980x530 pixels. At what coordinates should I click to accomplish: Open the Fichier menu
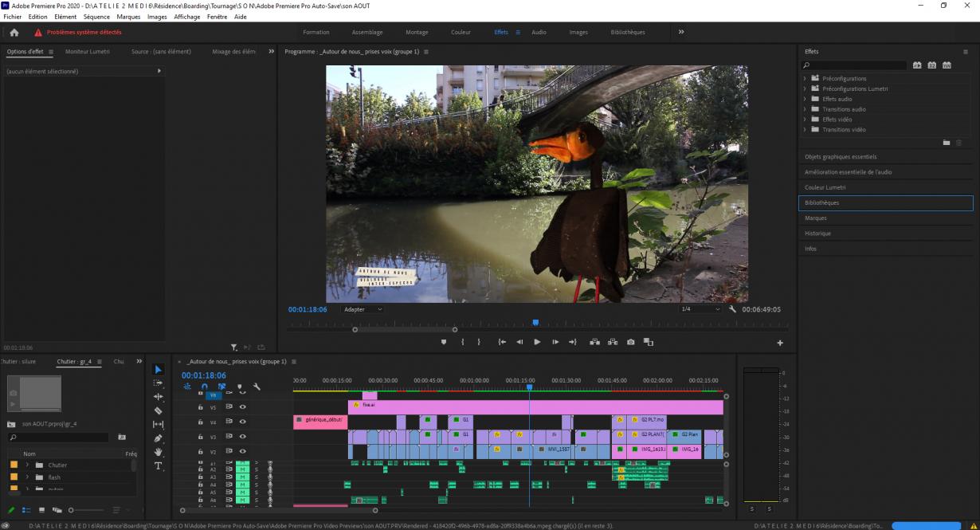pyautogui.click(x=13, y=17)
